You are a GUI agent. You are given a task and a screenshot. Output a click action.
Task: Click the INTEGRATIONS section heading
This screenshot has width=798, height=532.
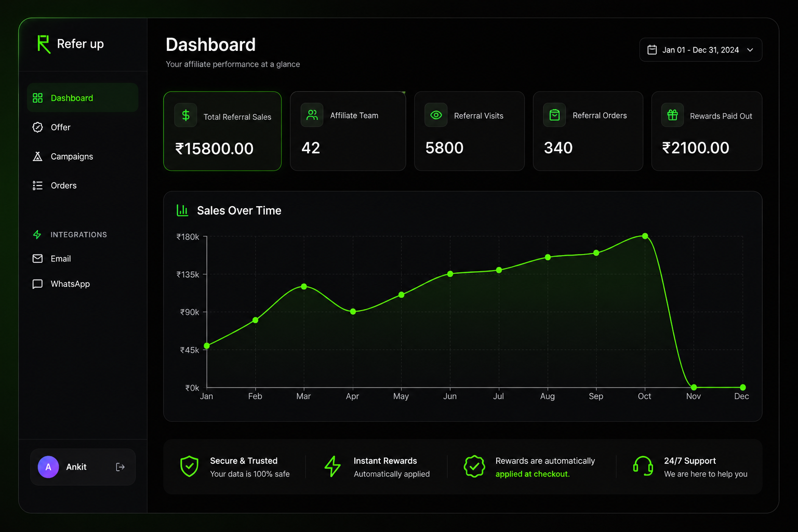pyautogui.click(x=78, y=235)
